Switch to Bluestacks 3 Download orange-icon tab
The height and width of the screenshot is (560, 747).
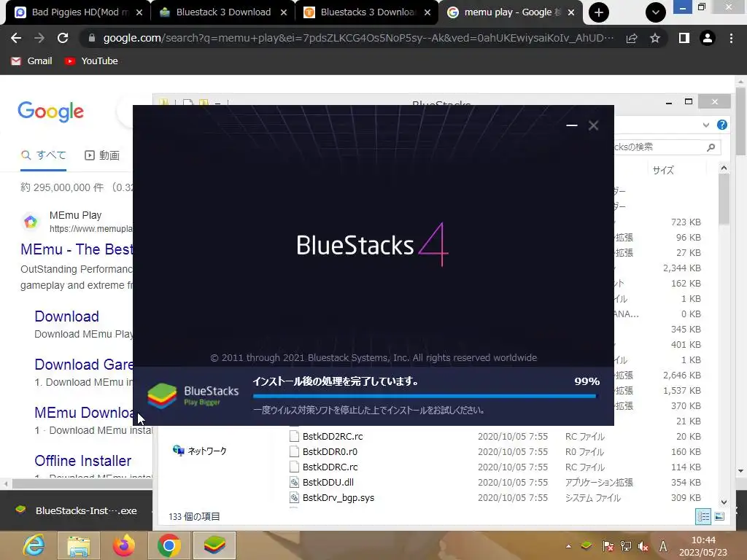coord(368,12)
